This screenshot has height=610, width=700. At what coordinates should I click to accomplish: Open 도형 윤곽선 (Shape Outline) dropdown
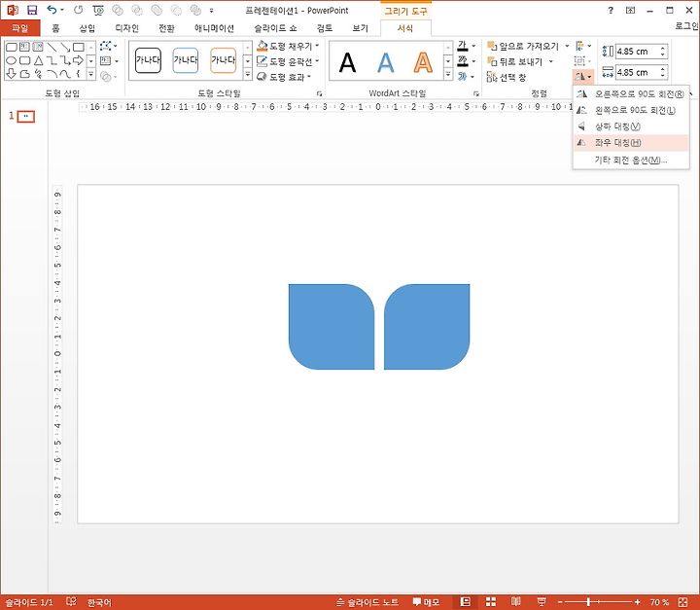point(288,61)
